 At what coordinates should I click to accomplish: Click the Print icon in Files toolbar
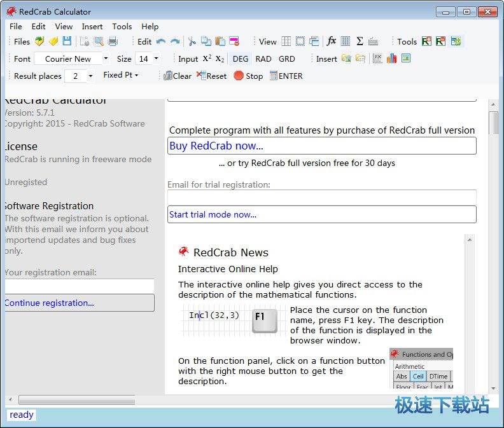(x=113, y=41)
